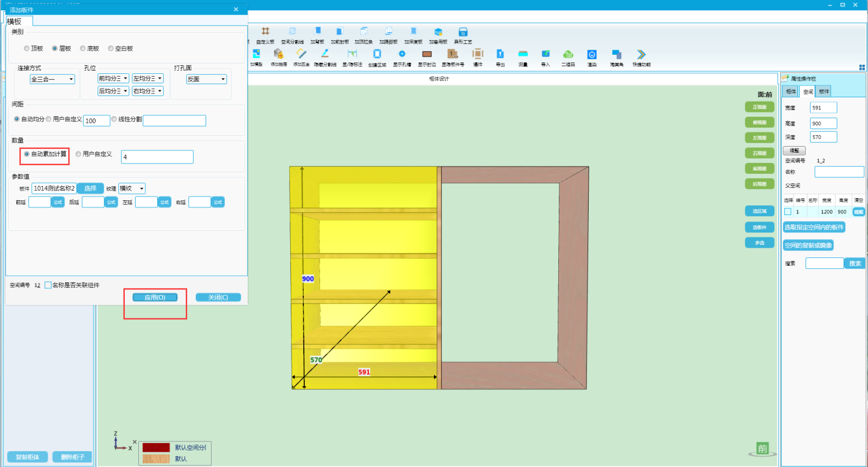Choose 用户自定义 under 数量 section
Viewport: 868px width, 467px height.
79,154
